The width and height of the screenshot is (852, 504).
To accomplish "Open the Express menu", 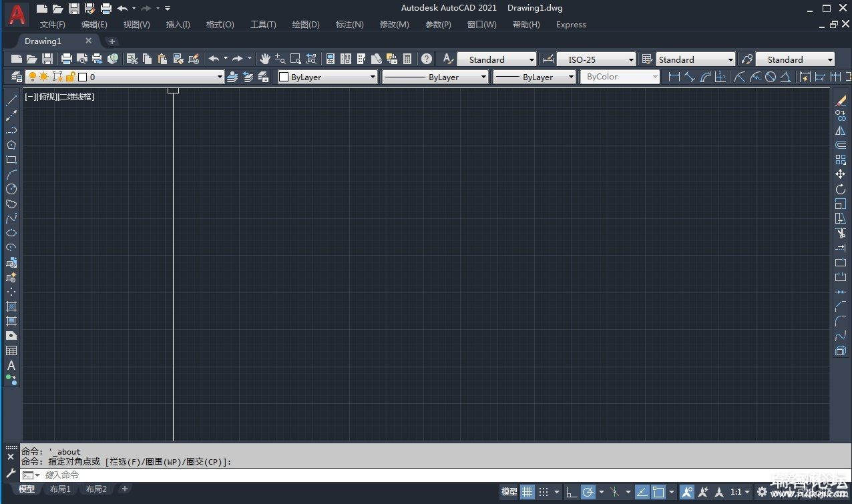I will (x=571, y=25).
